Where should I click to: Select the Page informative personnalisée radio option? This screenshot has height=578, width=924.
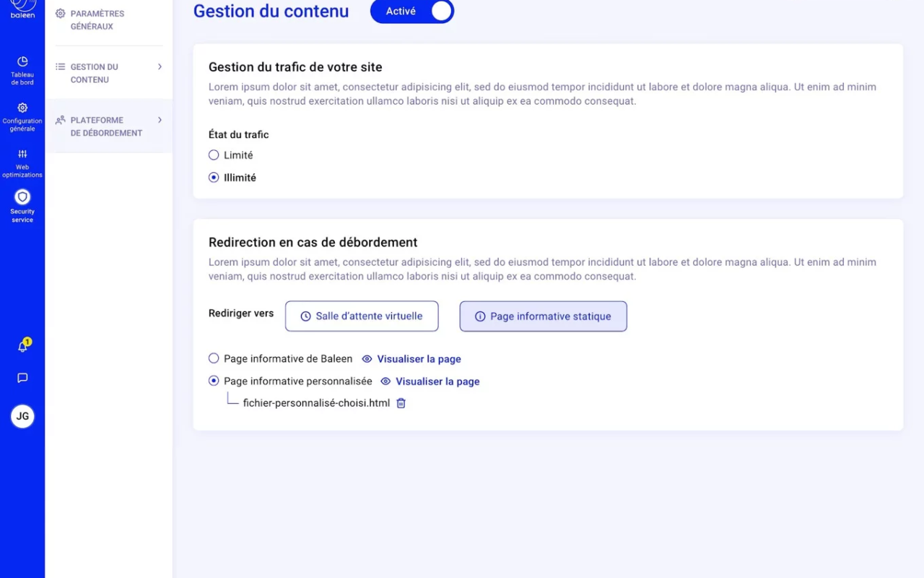214,381
